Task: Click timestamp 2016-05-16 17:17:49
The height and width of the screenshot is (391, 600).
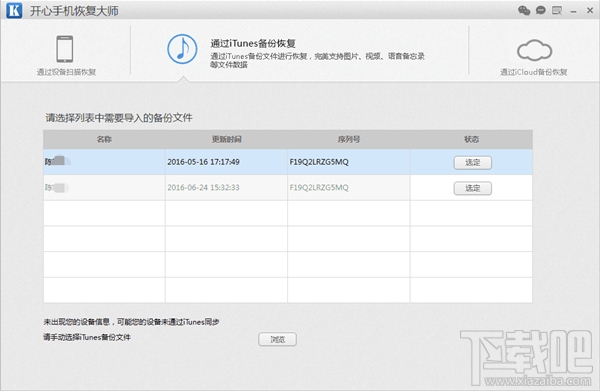Action: tap(203, 162)
